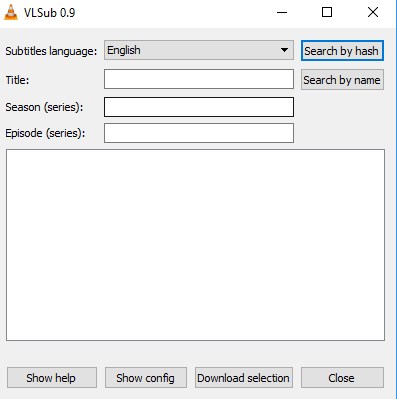Click Download selection button
Viewport: 397px width, 399px height.
244,378
